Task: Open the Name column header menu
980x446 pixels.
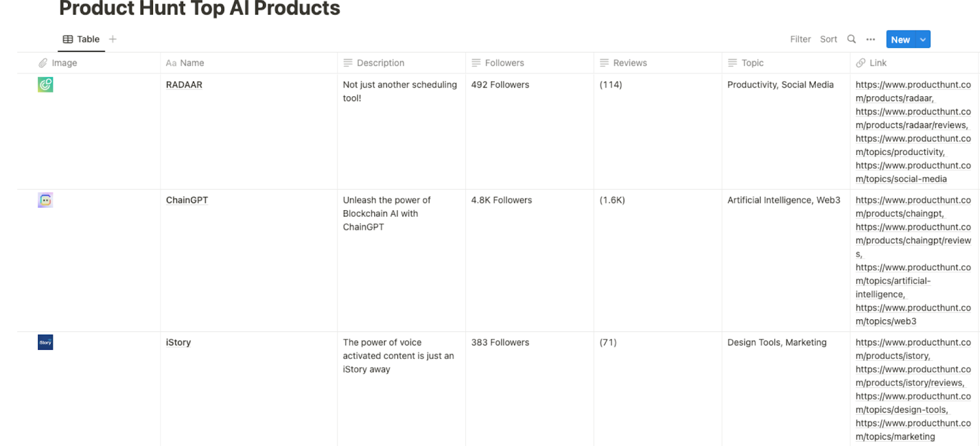Action: tap(249, 63)
